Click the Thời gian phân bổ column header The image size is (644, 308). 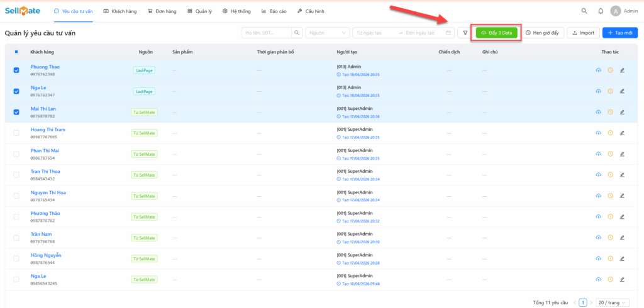[275, 52]
